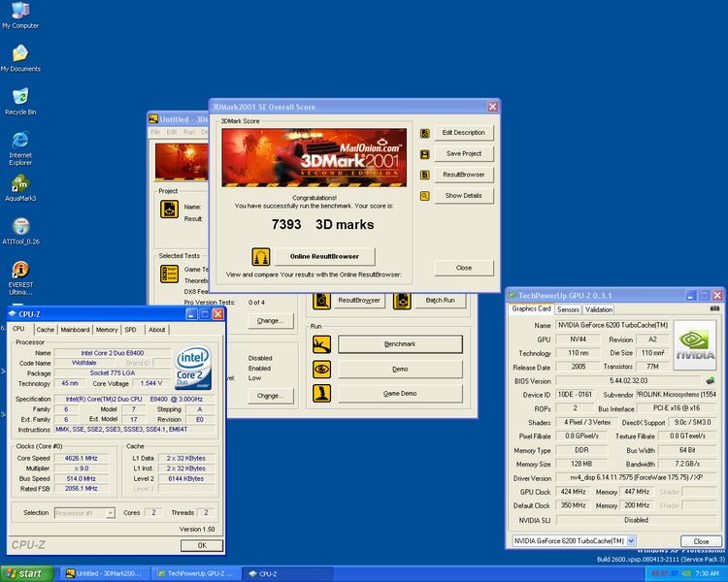Click Close button in 3DMark score dialog

tap(463, 268)
